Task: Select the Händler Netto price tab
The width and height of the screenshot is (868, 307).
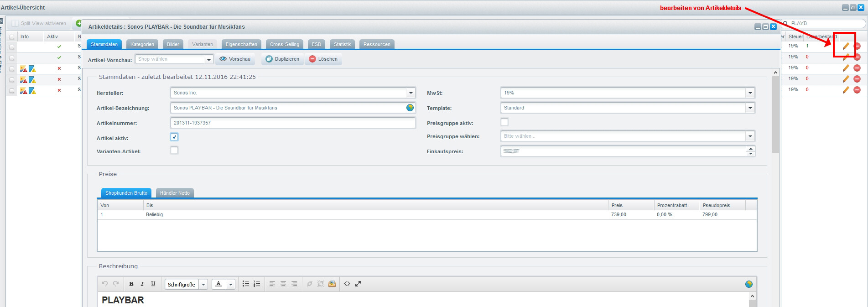Action: [175, 193]
